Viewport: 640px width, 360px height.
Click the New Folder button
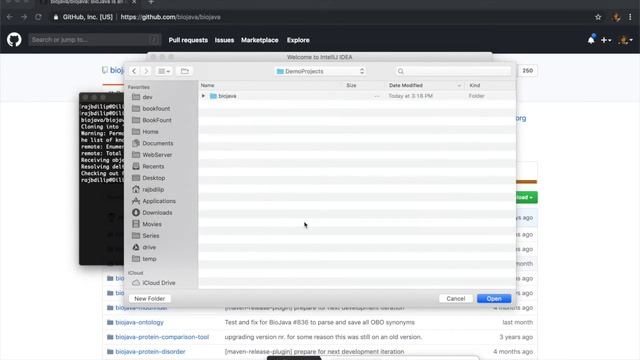click(149, 299)
